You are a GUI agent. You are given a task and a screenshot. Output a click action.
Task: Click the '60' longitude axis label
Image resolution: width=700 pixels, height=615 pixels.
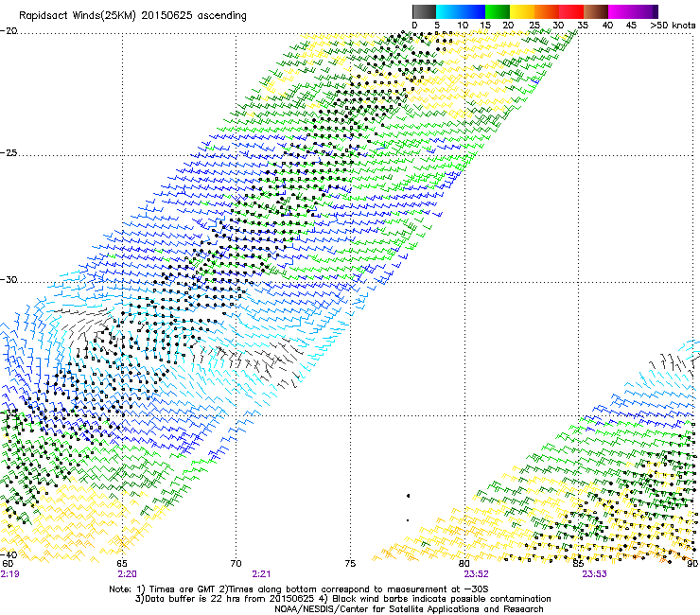click(x=8, y=564)
